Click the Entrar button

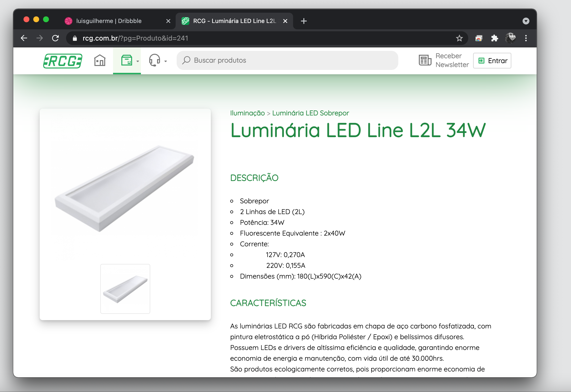[x=492, y=61]
